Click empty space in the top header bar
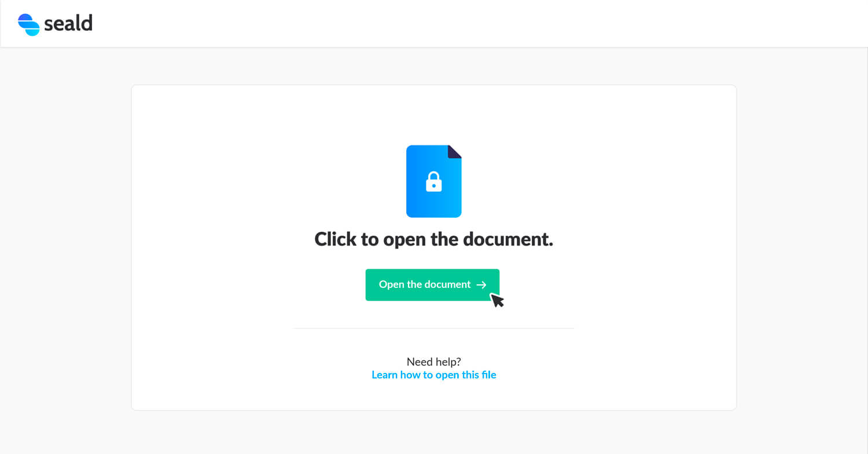The height and width of the screenshot is (454, 868). pos(463,24)
